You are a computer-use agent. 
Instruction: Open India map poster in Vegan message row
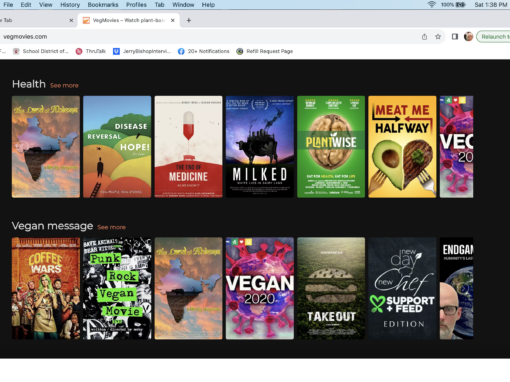tap(188, 288)
